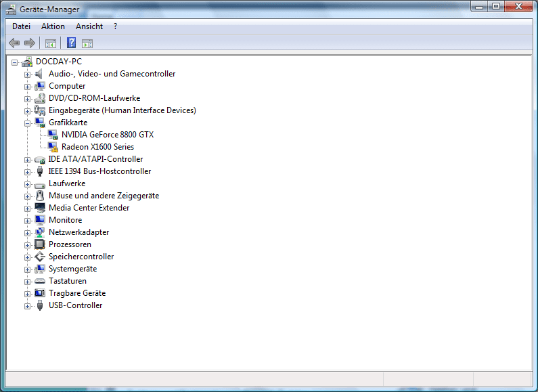Maximize the Geräte-Manager window

[x=496, y=7]
